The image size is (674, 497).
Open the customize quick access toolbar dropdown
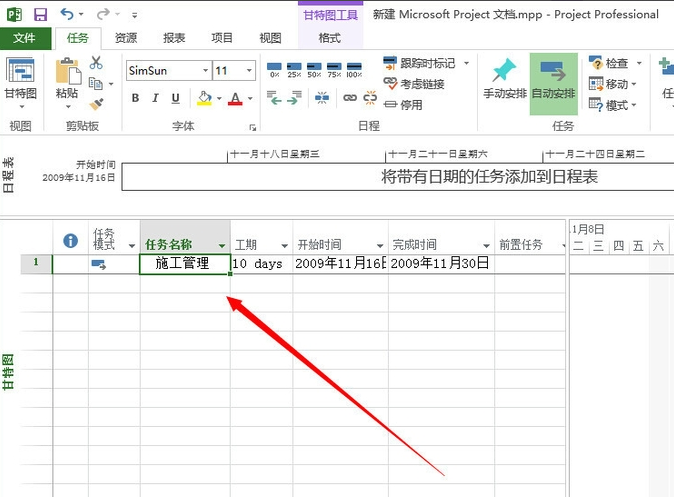point(135,15)
